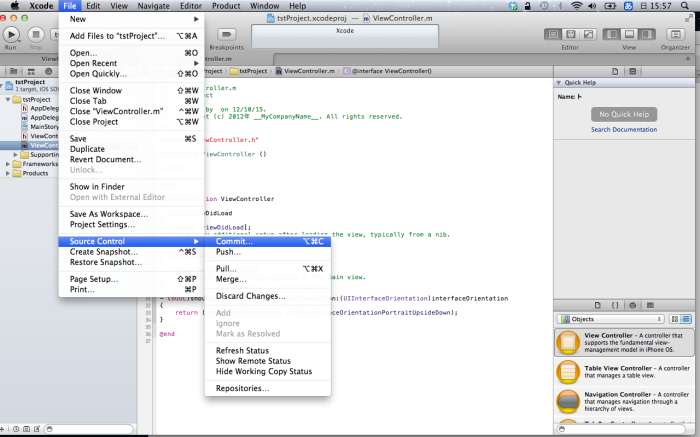Expand the Frameworks folder
700x437 pixels.
(8, 164)
